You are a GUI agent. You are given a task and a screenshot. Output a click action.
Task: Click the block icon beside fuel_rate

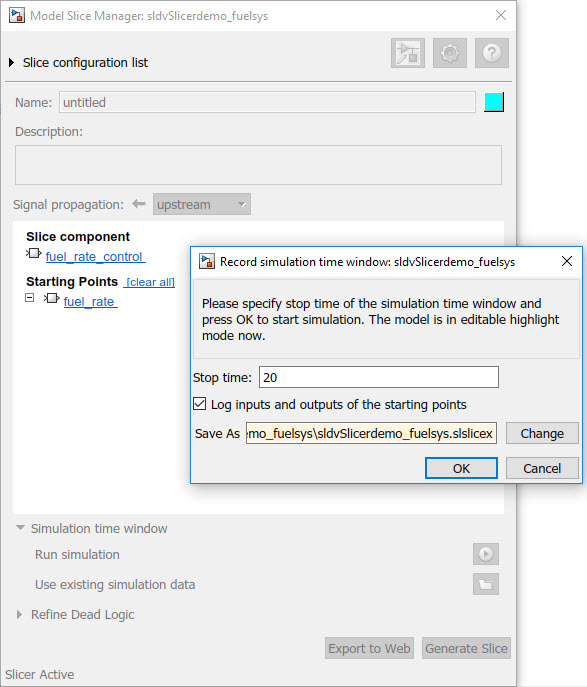point(52,298)
